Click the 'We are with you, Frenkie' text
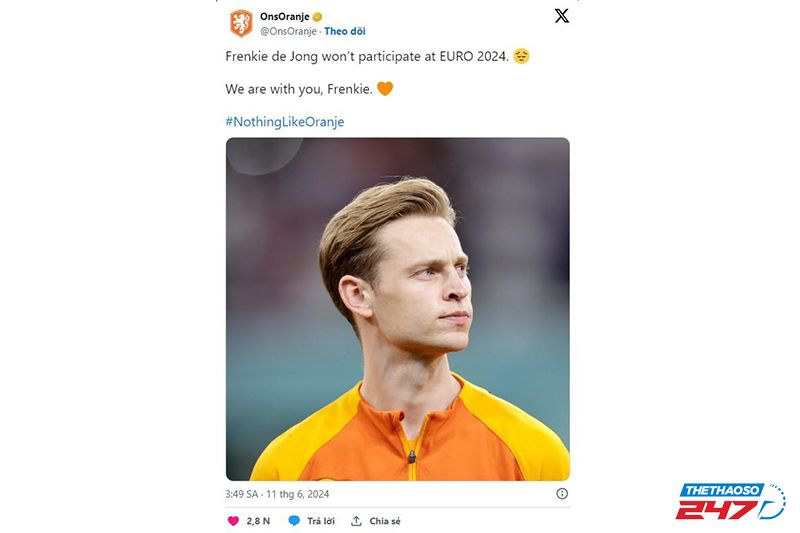800x533 pixels. [x=299, y=89]
